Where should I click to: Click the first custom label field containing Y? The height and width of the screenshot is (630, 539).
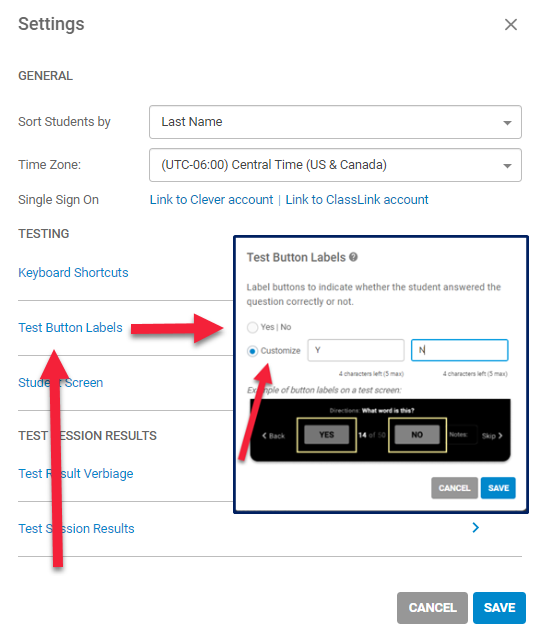(356, 350)
